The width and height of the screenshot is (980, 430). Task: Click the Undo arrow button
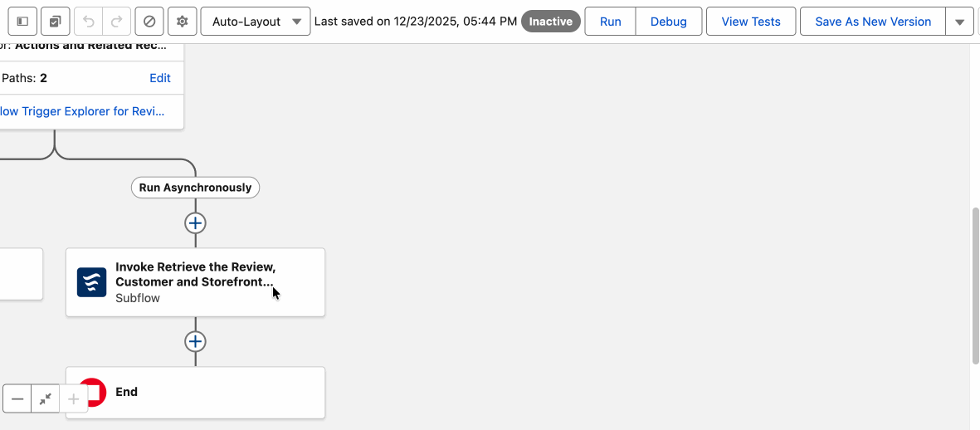coord(89,22)
